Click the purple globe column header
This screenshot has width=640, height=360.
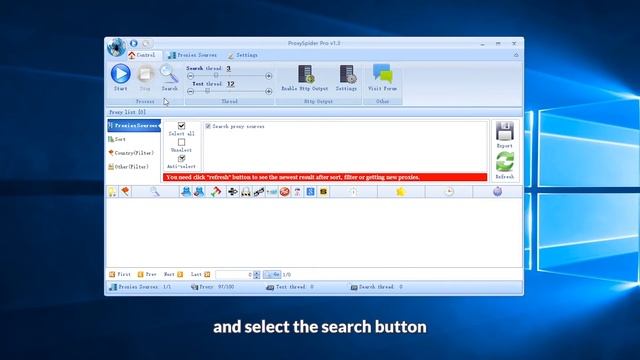click(x=497, y=191)
